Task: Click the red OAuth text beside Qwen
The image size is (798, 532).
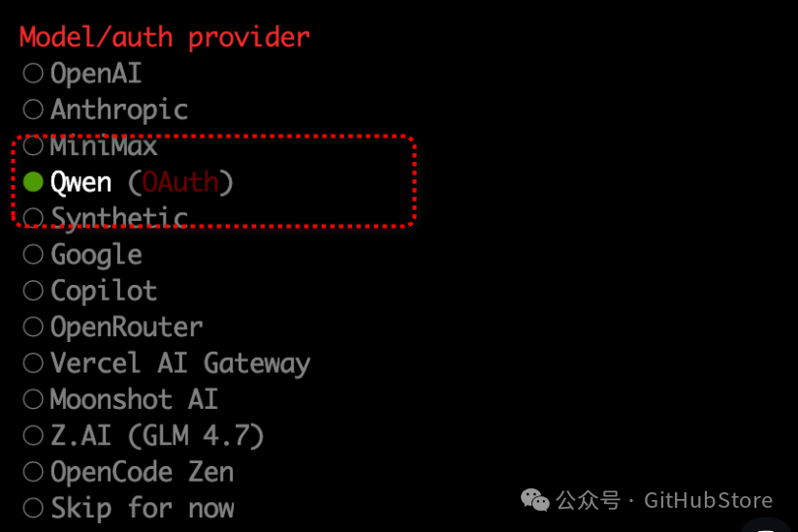Action: coord(180,181)
